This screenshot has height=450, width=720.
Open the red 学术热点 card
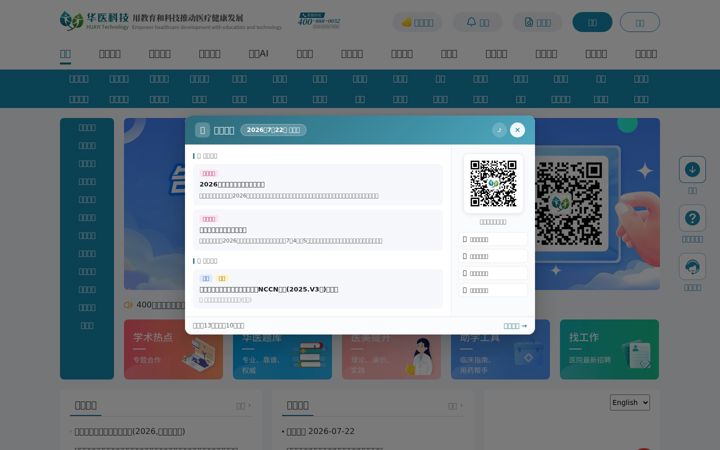[x=174, y=349]
